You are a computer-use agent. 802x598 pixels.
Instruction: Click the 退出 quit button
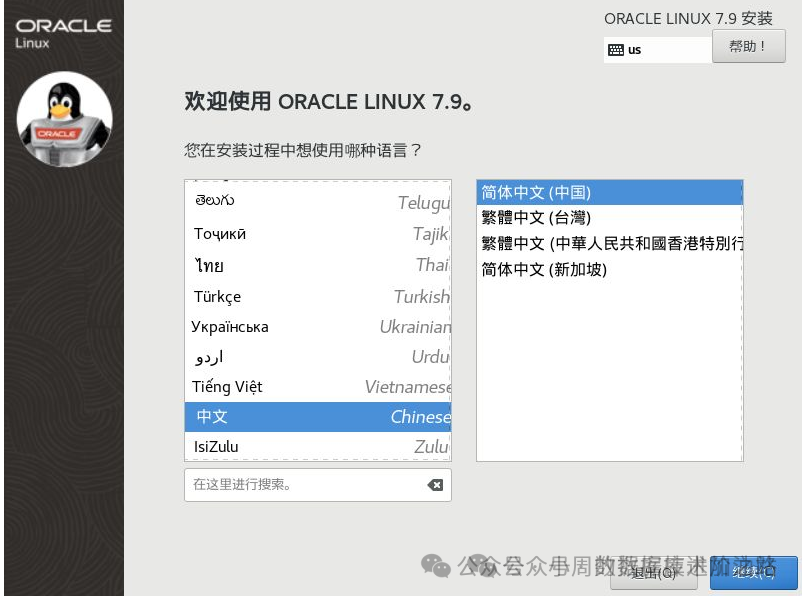pos(654,573)
